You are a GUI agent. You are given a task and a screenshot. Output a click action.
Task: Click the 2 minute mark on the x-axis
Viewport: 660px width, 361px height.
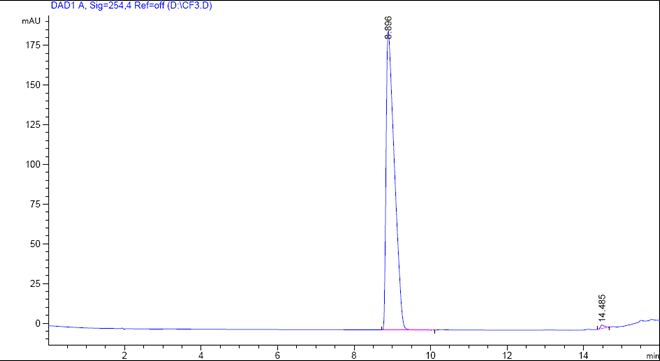pyautogui.click(x=124, y=356)
